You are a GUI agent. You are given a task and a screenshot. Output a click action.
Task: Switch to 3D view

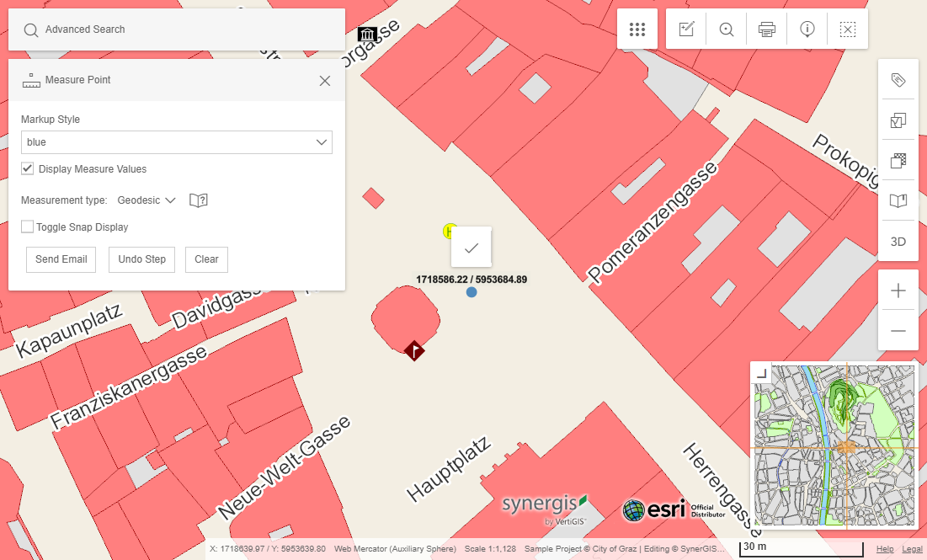[898, 242]
